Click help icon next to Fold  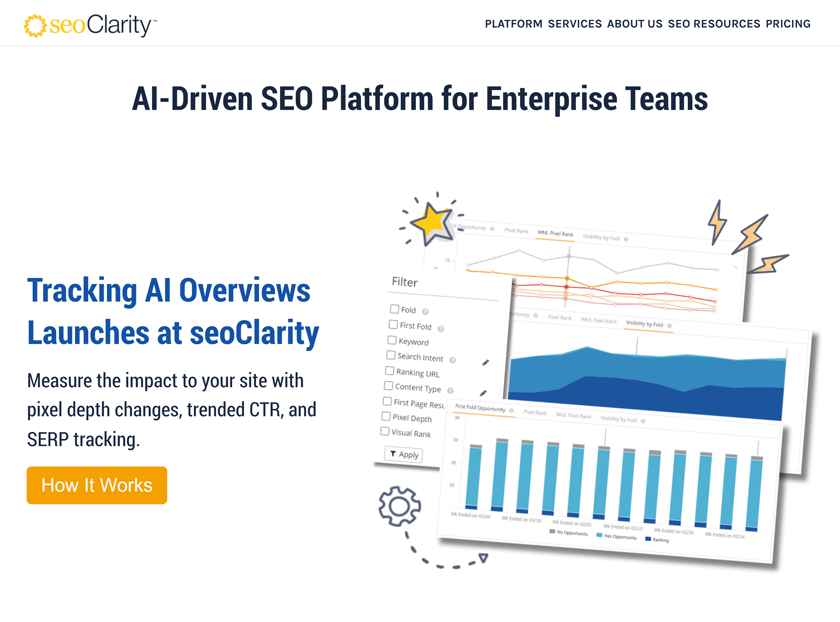click(425, 312)
